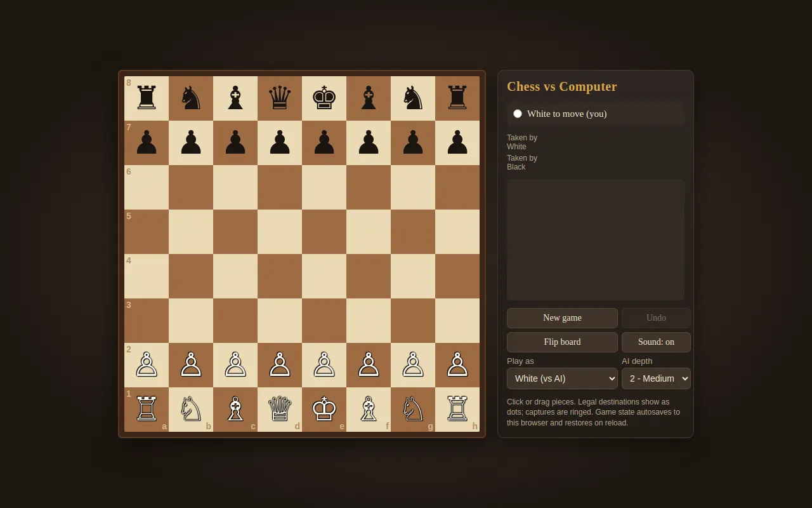Select the white bishop on c1
Viewport: 812px width, 508px height.
(x=235, y=410)
